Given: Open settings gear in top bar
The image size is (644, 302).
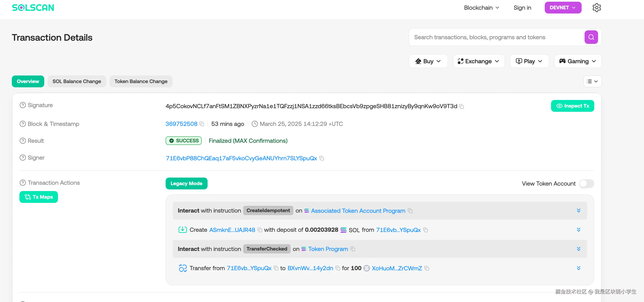Looking at the screenshot, I should tap(597, 8).
